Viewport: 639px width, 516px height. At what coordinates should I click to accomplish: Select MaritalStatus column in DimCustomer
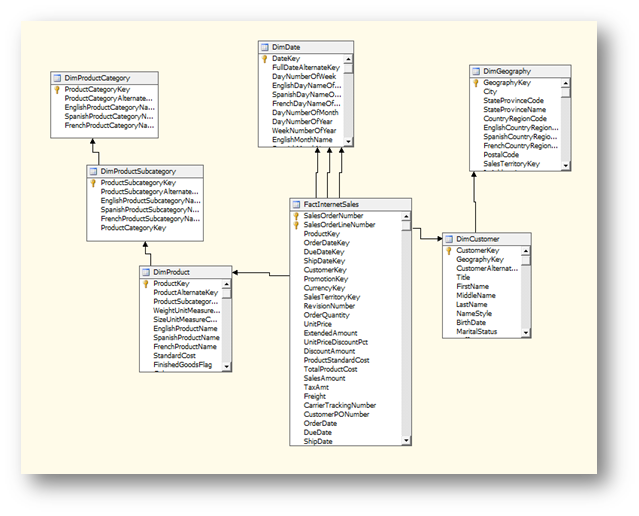pyautogui.click(x=476, y=332)
